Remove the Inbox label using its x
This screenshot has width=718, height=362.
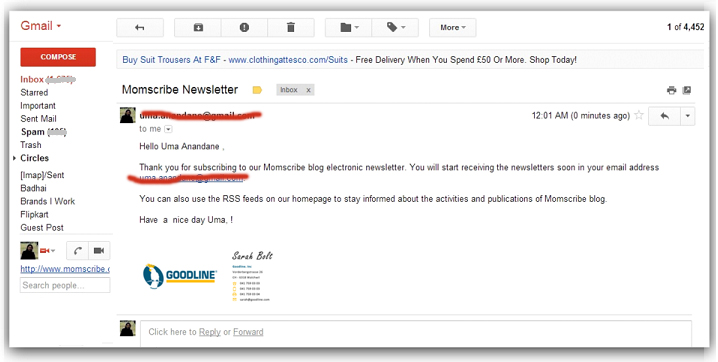[x=308, y=90]
